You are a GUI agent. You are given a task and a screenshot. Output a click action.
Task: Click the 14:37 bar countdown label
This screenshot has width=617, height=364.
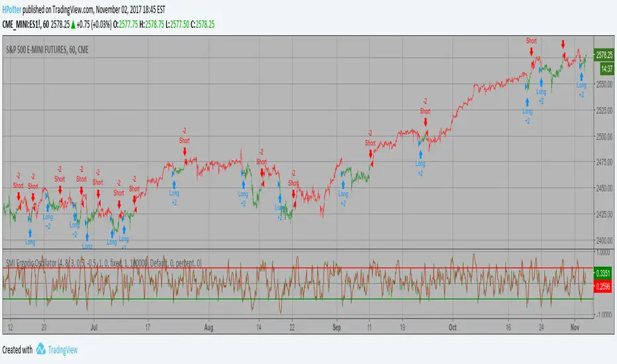(x=607, y=69)
